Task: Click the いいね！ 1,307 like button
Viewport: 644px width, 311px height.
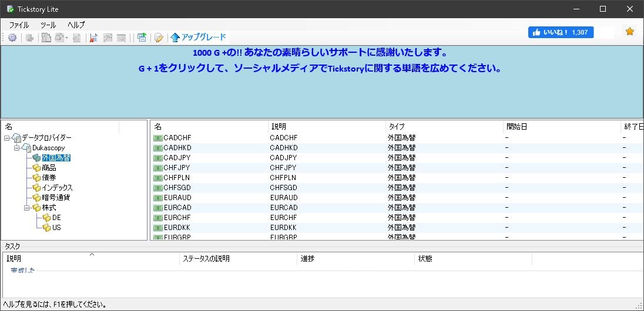Action: (561, 32)
